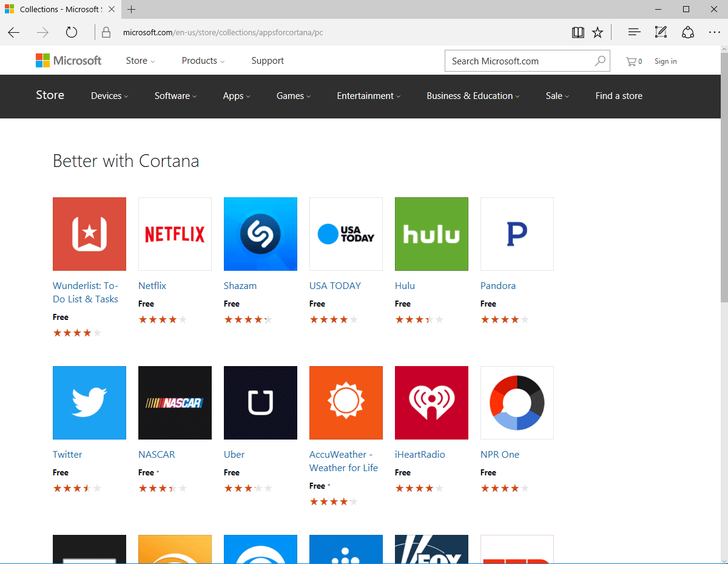Go to the Support menu item
Image resolution: width=728 pixels, height=564 pixels.
coord(268,61)
